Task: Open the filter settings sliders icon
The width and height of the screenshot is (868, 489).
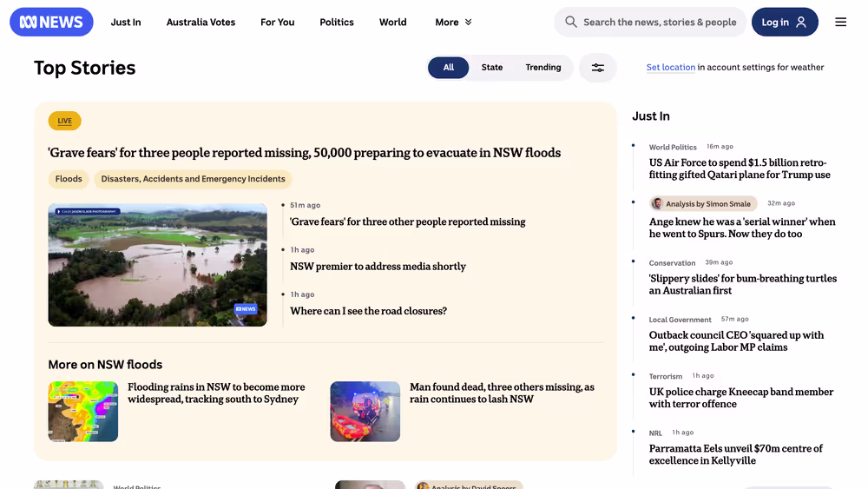Action: (x=598, y=68)
